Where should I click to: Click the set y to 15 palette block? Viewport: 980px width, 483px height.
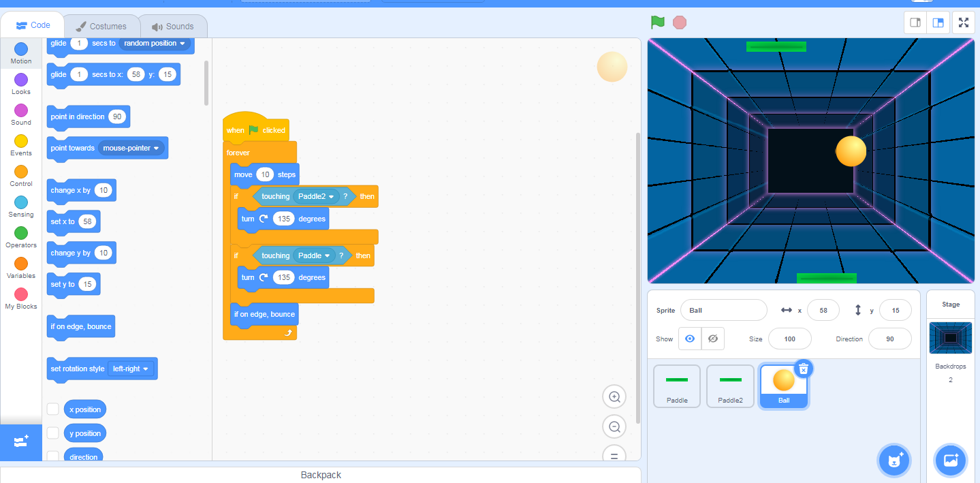tap(73, 285)
